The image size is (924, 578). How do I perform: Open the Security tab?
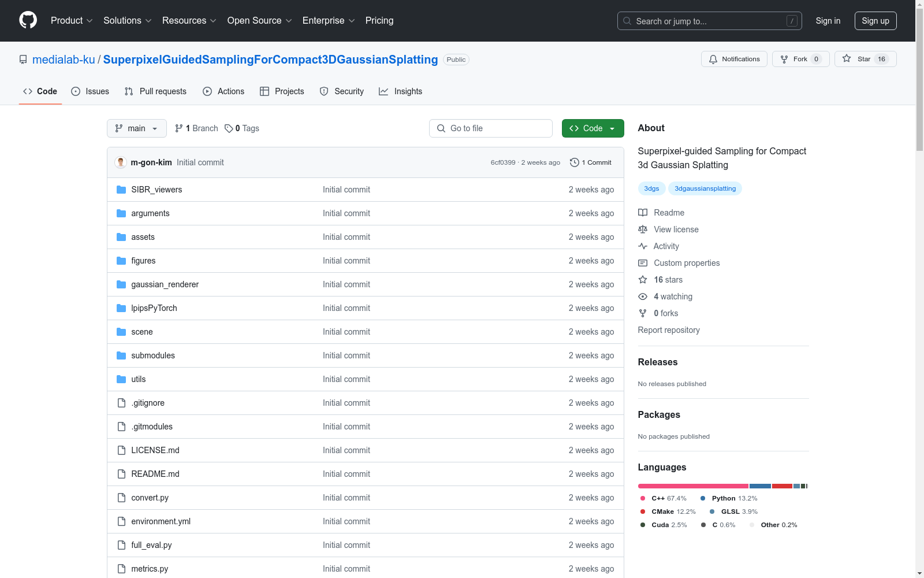click(342, 91)
